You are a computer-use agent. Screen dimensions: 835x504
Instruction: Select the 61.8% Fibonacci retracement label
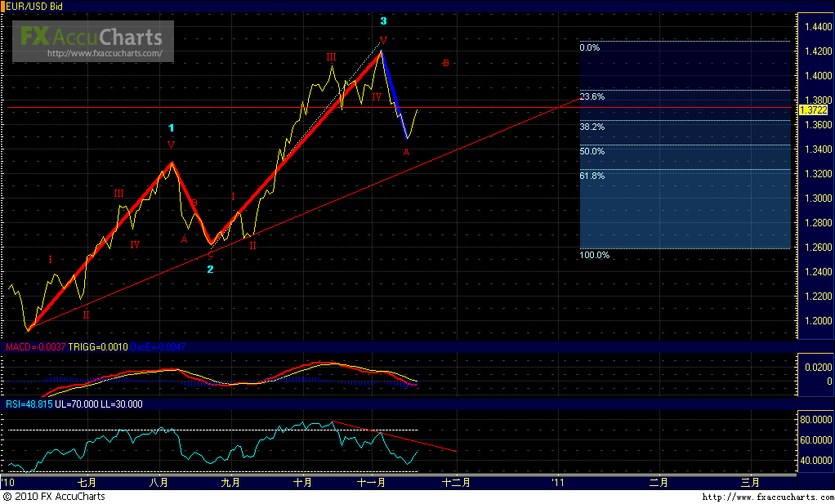pos(592,176)
